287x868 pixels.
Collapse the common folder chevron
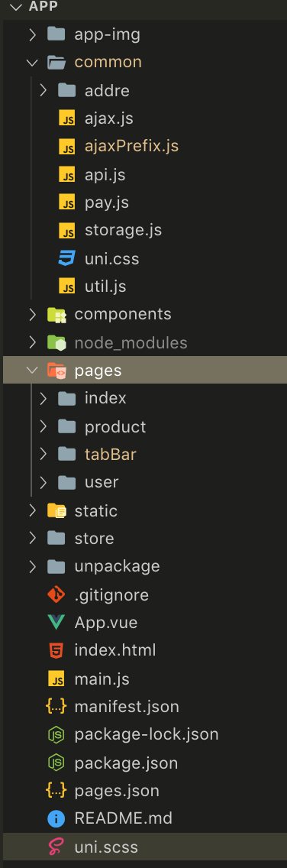pyautogui.click(x=33, y=63)
